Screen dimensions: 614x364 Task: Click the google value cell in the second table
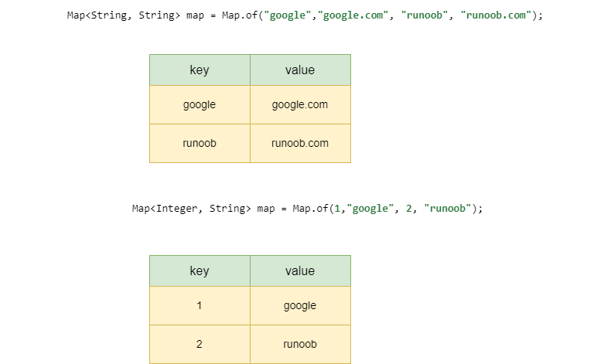tap(300, 305)
